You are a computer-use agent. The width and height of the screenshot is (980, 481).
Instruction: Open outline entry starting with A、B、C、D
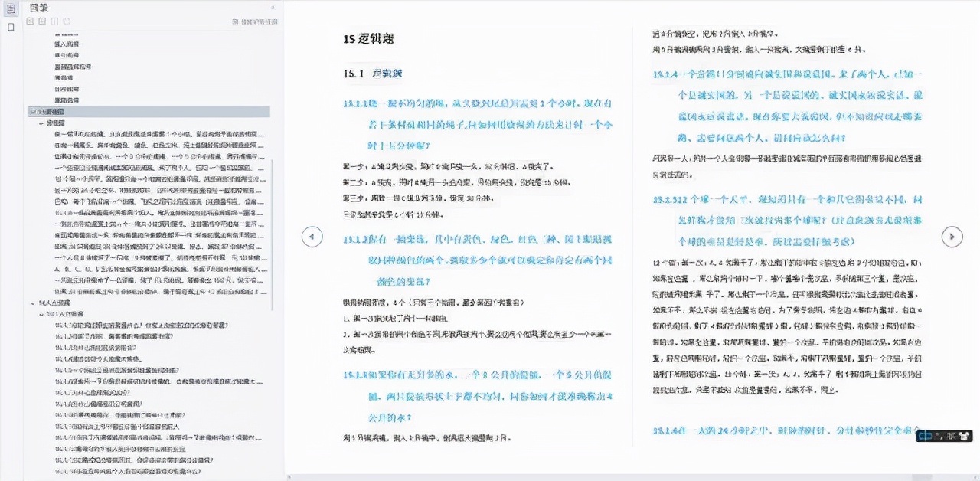[161, 270]
